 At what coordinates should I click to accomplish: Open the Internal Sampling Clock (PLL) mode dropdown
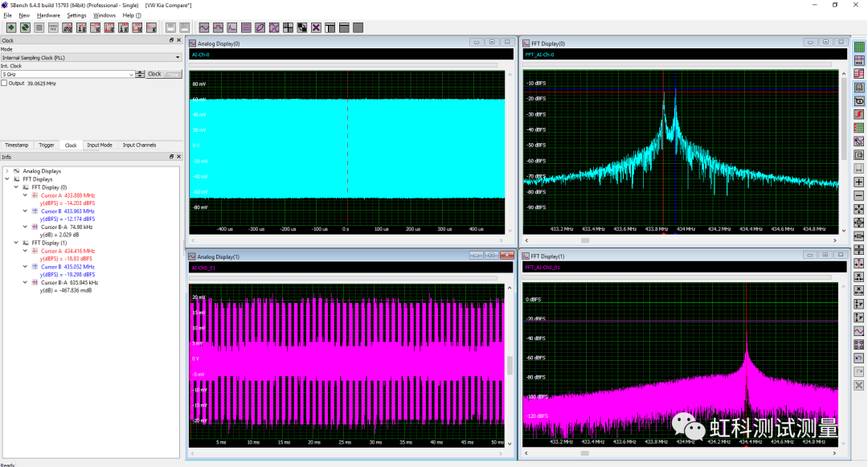click(x=177, y=57)
